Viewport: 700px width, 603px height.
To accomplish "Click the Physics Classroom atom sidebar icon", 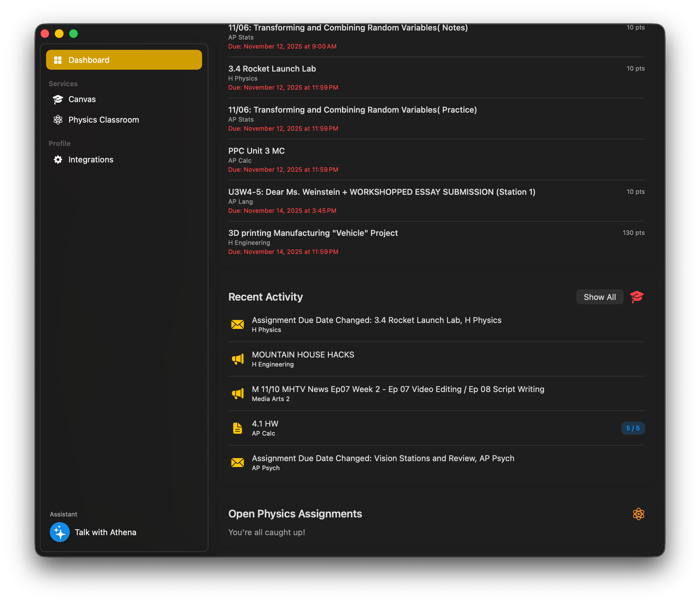I will [58, 120].
